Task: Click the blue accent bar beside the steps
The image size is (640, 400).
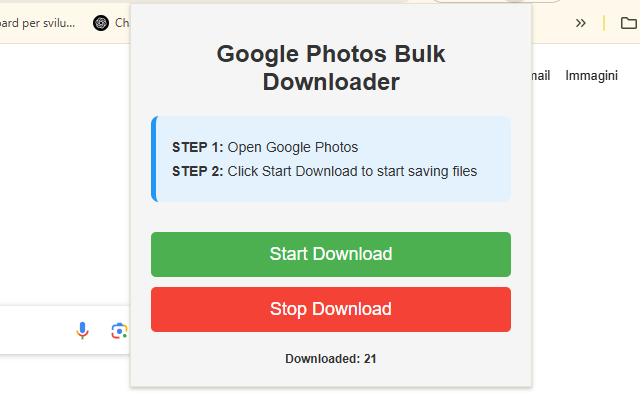Action: pyautogui.click(x=153, y=159)
